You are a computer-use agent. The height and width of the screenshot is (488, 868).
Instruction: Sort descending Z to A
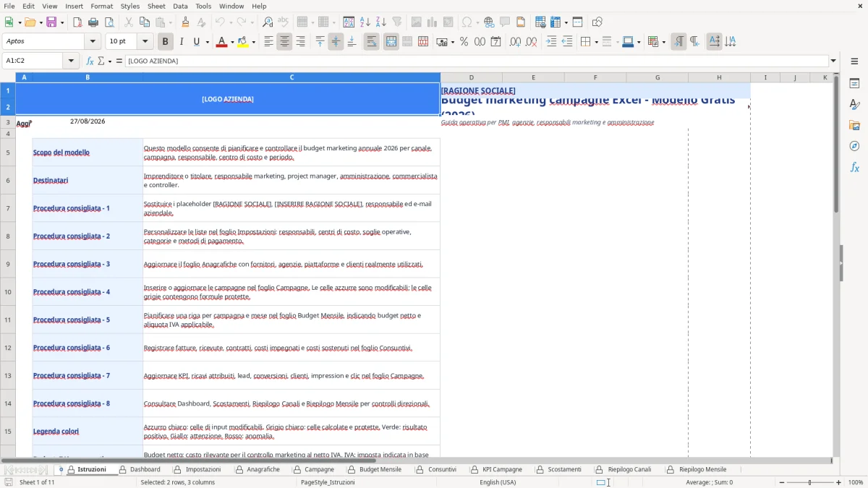coord(380,22)
